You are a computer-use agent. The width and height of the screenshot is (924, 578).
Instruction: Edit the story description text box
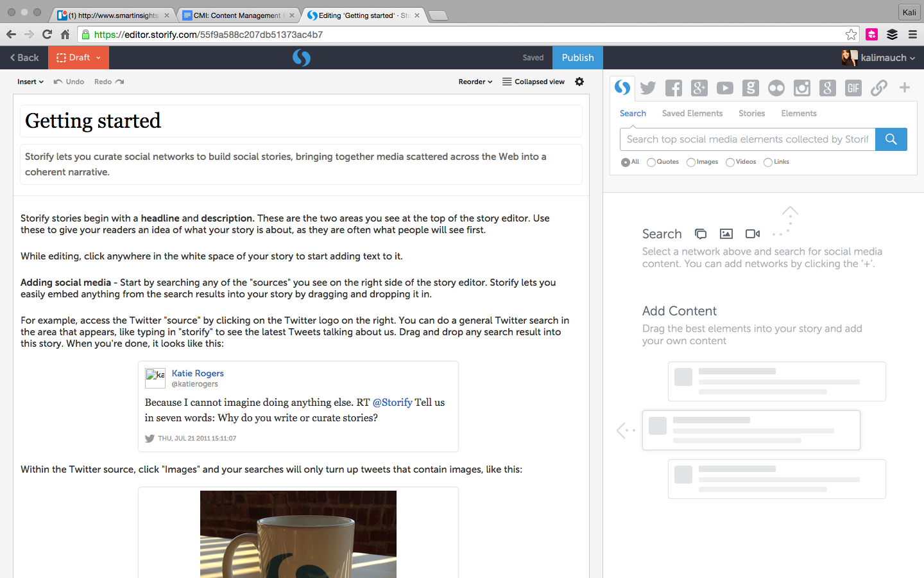(x=301, y=164)
